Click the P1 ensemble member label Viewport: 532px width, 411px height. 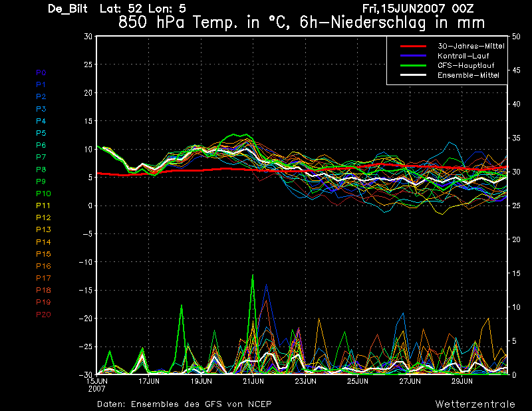(41, 84)
